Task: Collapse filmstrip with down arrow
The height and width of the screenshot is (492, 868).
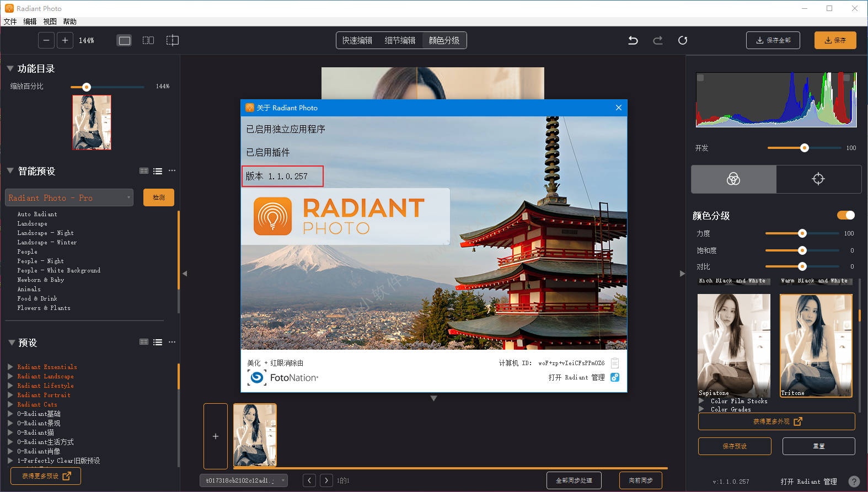Action: coord(433,398)
